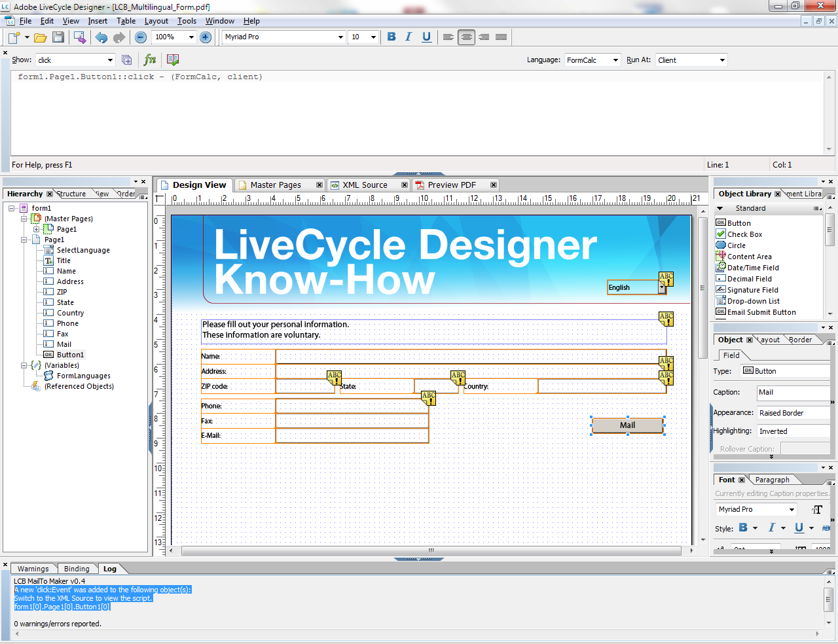Click the Caption field containing Mail
The image size is (838, 644).
point(793,393)
